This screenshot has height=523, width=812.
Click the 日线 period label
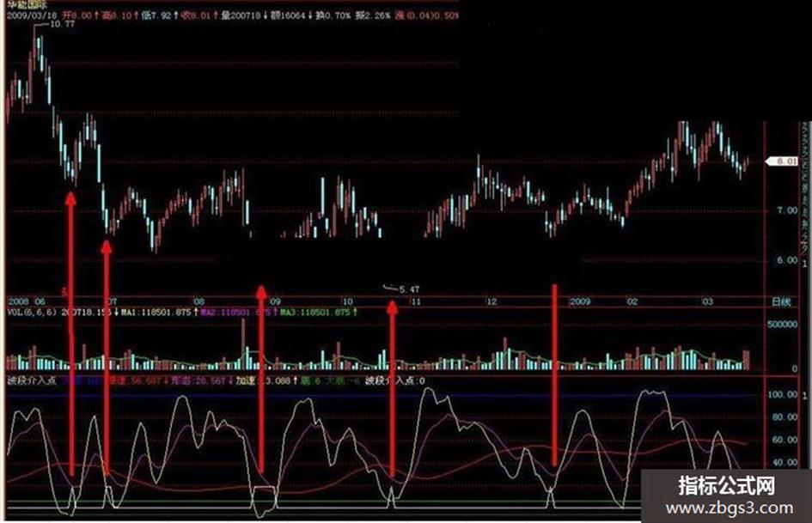click(781, 302)
